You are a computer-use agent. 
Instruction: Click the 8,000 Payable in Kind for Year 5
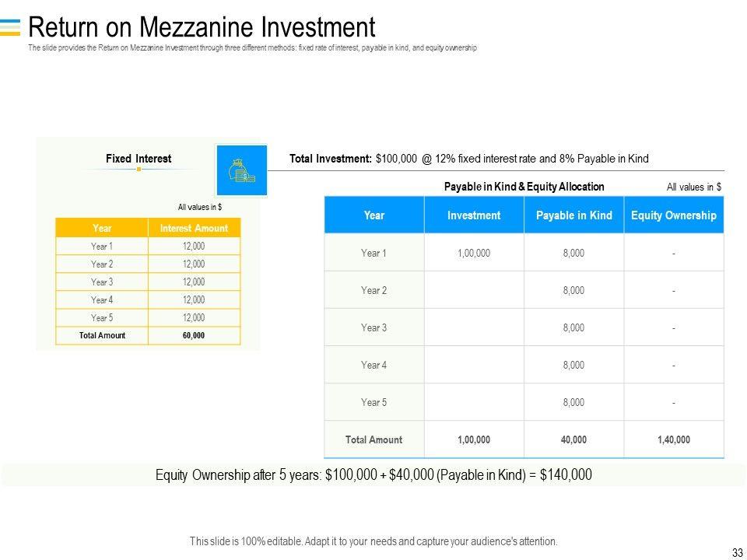point(573,402)
